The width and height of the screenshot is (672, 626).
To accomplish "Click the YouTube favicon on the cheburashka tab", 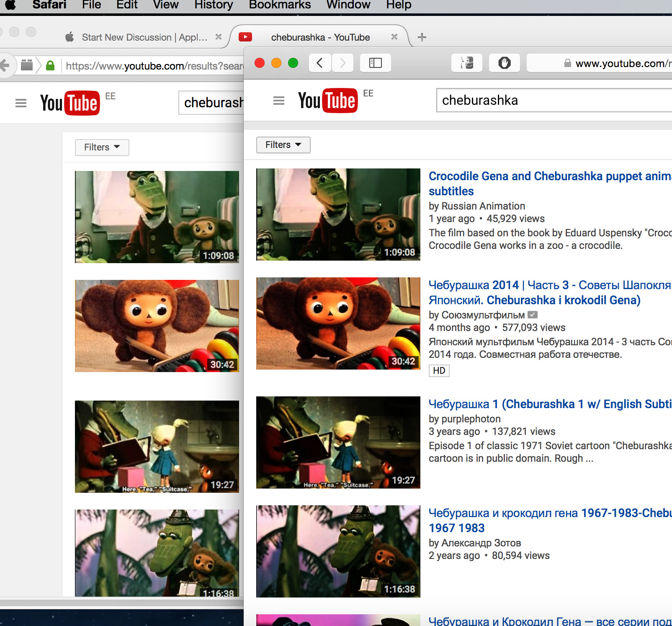I will [245, 37].
